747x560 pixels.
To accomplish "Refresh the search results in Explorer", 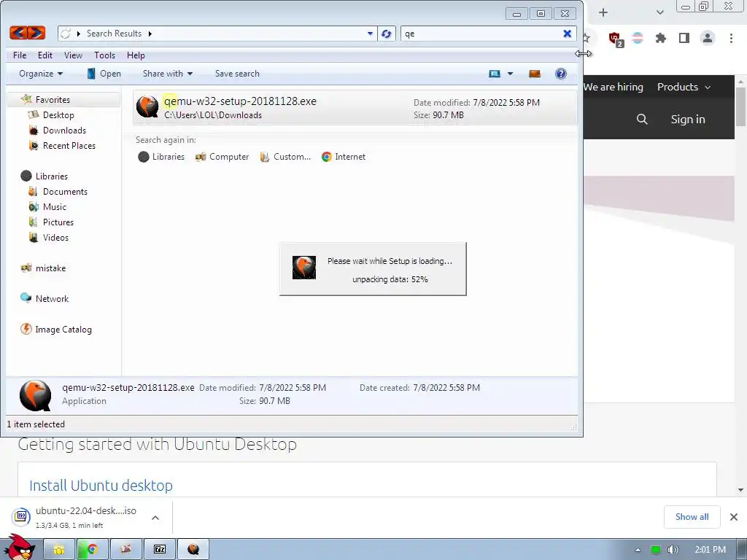I will pyautogui.click(x=387, y=34).
